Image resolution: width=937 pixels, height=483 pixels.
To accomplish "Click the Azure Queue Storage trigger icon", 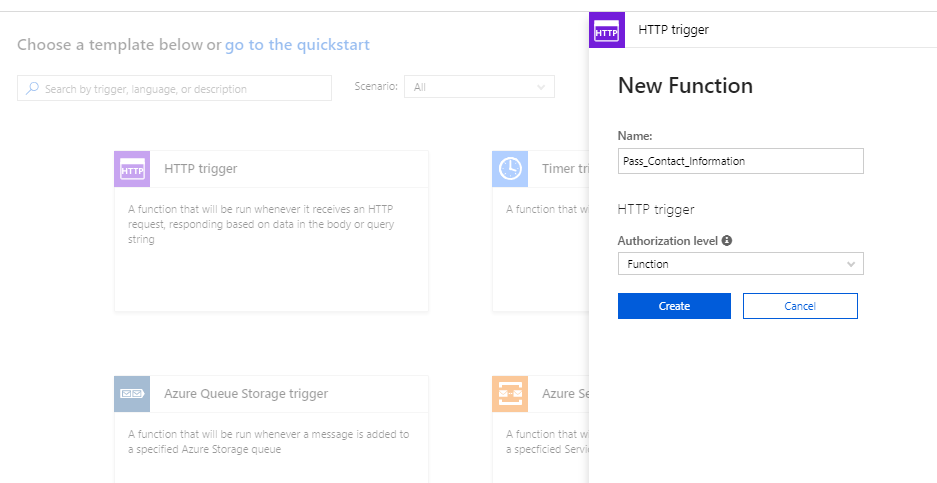I will pos(132,394).
